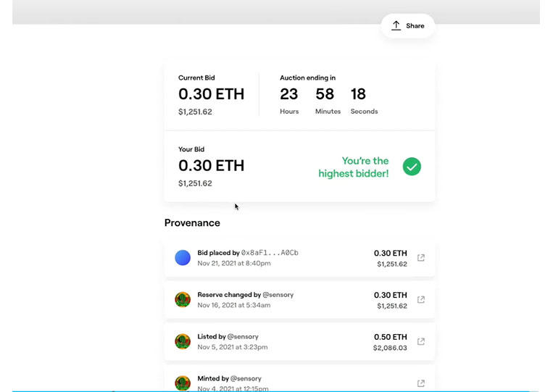Click the $2,086.03 listing value
553x392 pixels.
390,348
